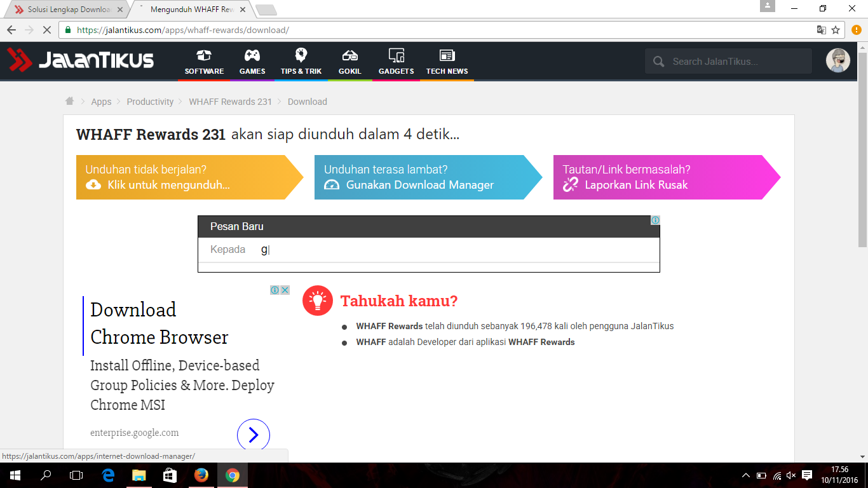
Task: Click the volume icon in the system tray
Action: tap(791, 475)
